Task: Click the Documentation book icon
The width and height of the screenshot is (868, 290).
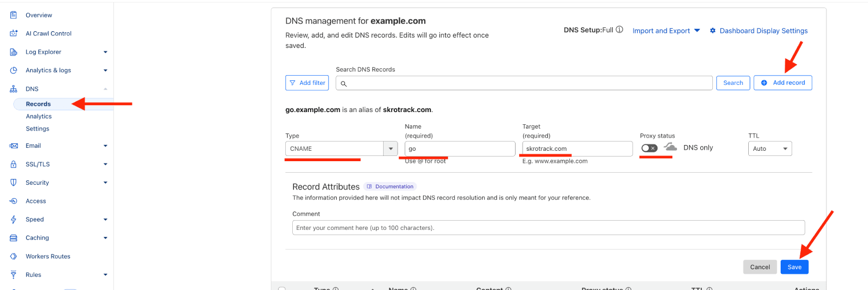Action: pyautogui.click(x=369, y=187)
